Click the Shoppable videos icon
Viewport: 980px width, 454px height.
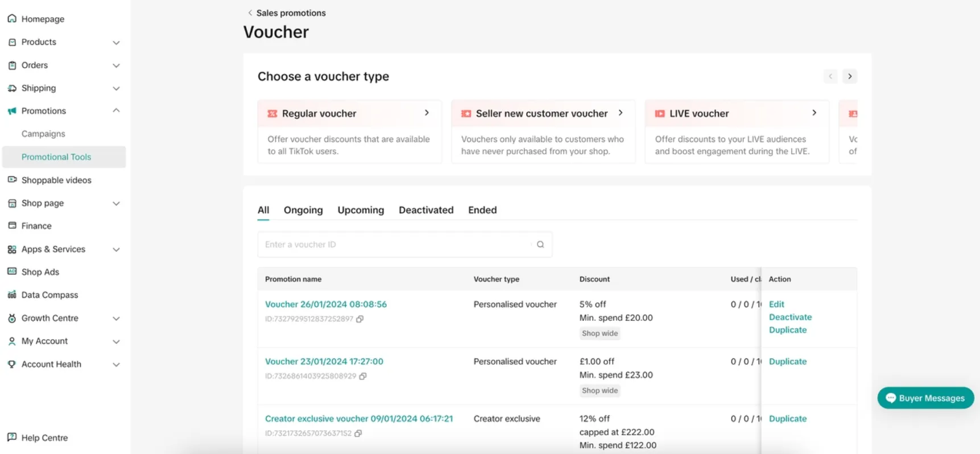(x=12, y=180)
